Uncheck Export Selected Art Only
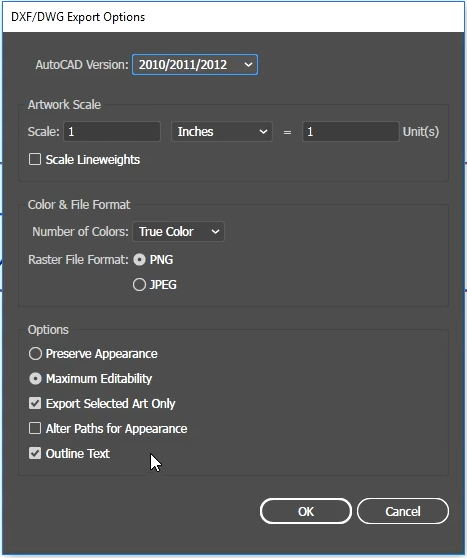467x558 pixels. click(35, 404)
